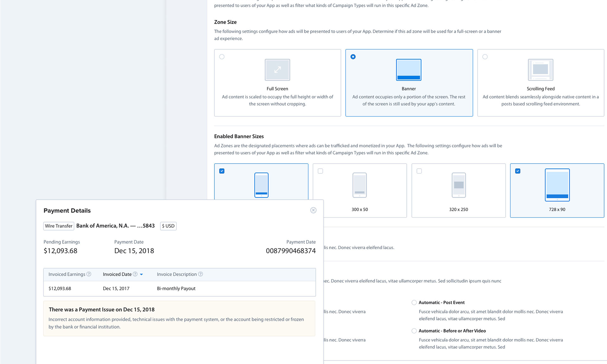The height and width of the screenshot is (364, 607).
Task: Click the Bi-monthly Payout description cell
Action: pyautogui.click(x=176, y=288)
